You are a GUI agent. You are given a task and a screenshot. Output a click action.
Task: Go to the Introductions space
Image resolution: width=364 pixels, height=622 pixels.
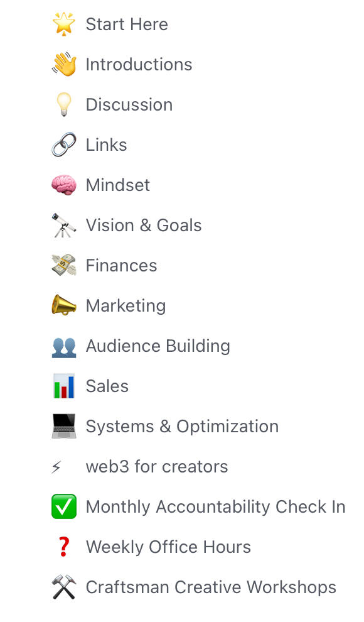coord(139,64)
